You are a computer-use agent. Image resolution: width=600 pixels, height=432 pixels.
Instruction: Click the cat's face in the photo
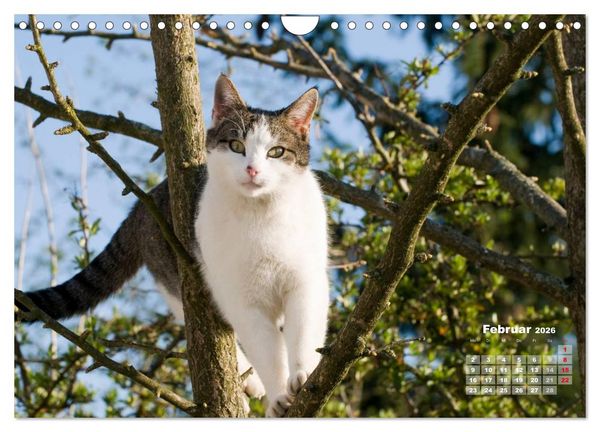tap(258, 153)
